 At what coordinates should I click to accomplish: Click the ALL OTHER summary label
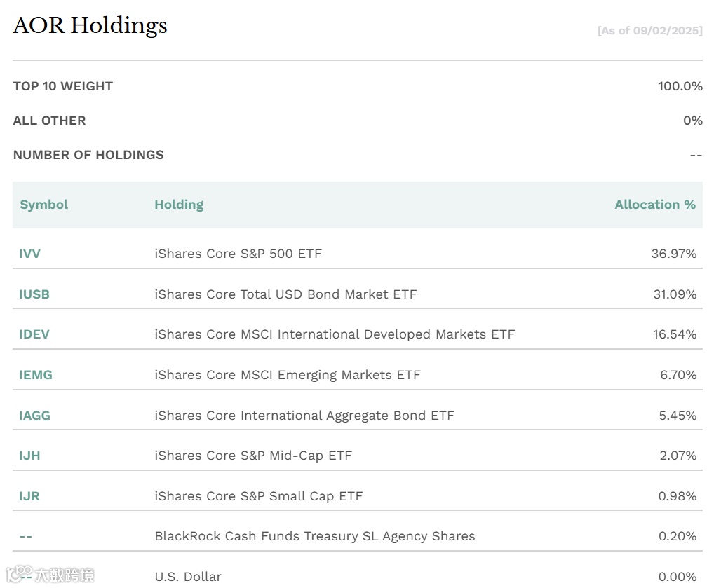[49, 121]
